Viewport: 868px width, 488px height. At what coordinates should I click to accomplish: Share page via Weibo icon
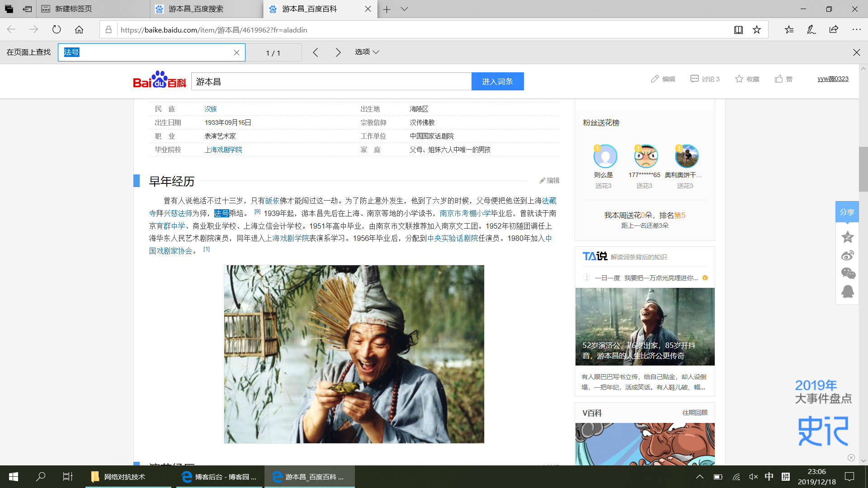847,256
